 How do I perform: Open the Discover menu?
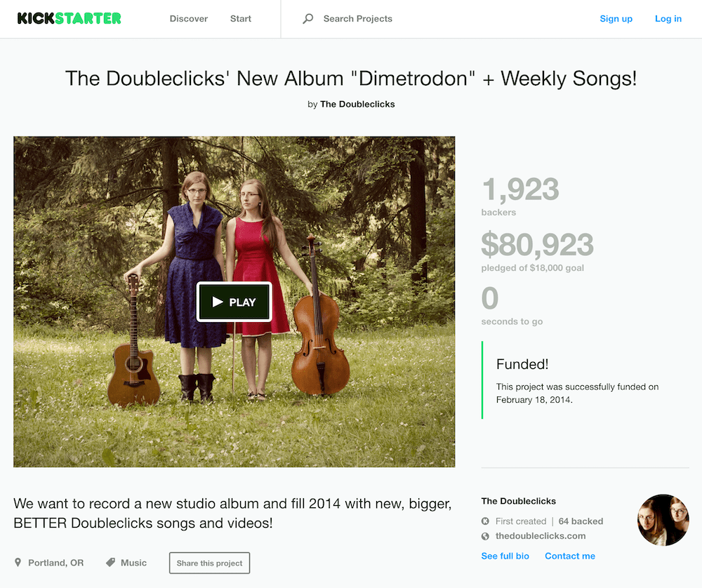[188, 19]
